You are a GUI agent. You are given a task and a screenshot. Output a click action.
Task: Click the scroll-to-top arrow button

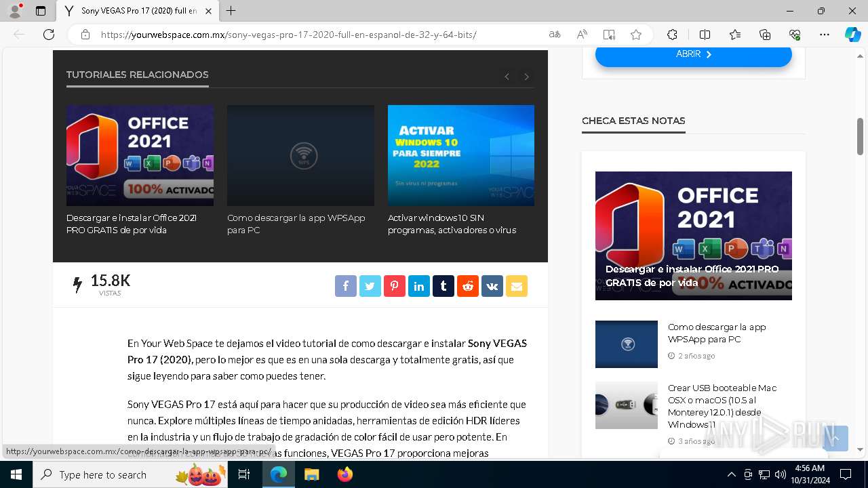835,439
